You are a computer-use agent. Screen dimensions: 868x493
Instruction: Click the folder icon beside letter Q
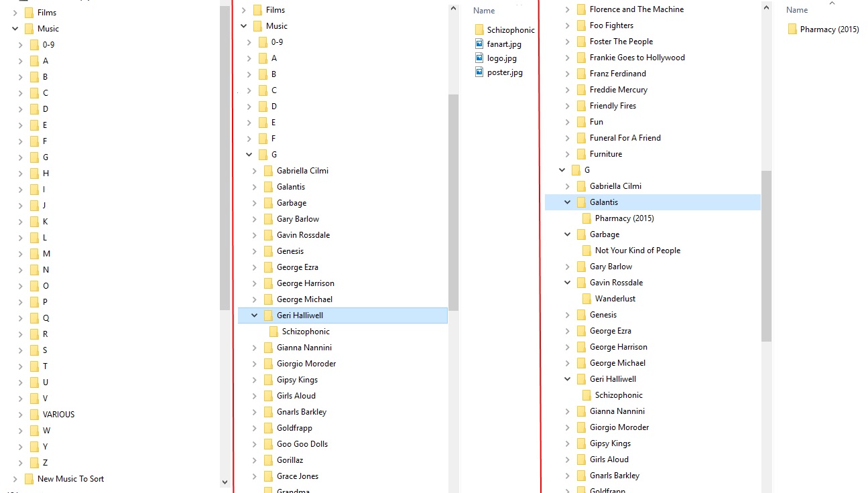pos(34,318)
